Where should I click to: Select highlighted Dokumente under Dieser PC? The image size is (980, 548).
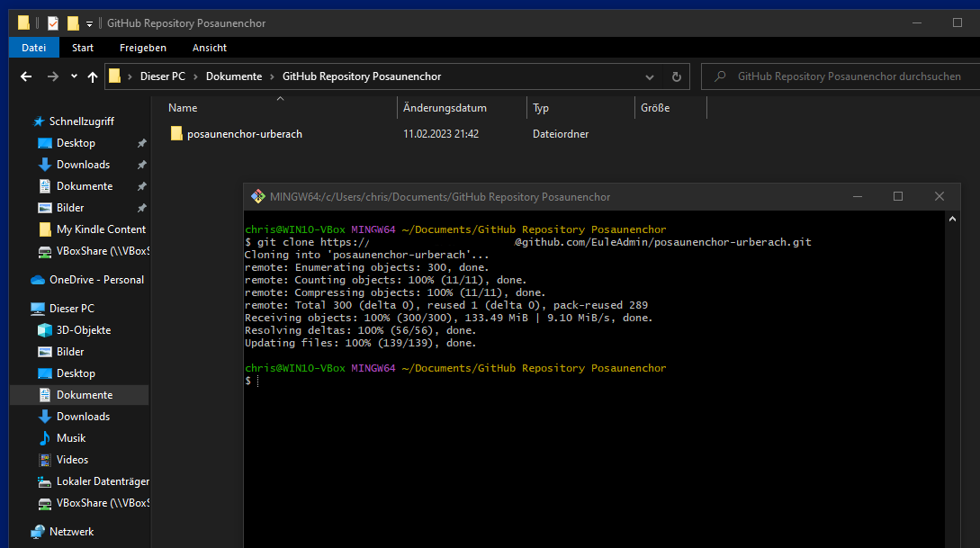pos(79,395)
